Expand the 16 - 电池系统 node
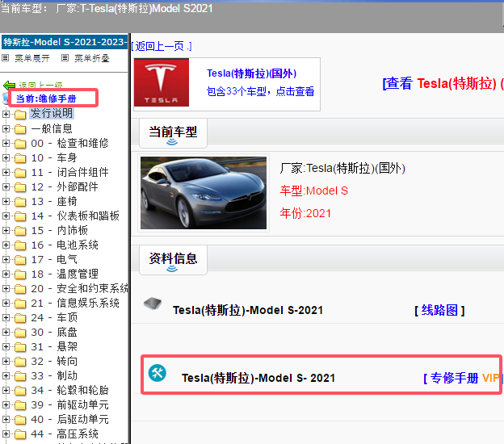The image size is (504, 444). point(6,245)
